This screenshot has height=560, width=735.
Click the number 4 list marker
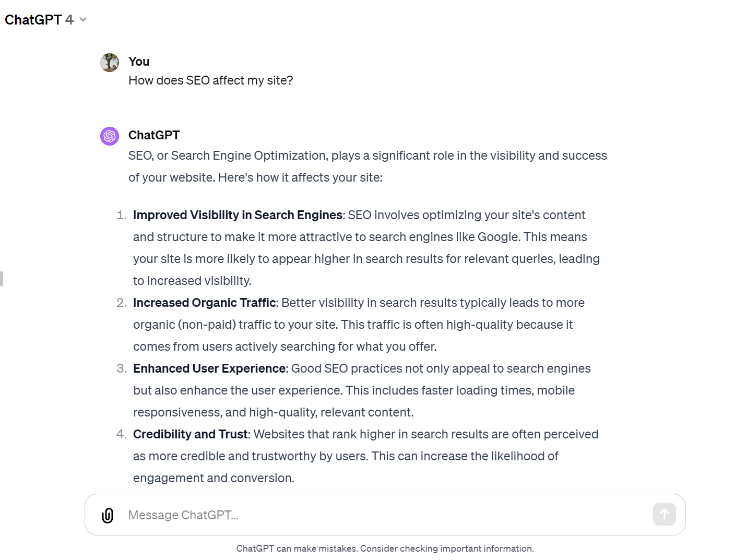click(x=122, y=434)
